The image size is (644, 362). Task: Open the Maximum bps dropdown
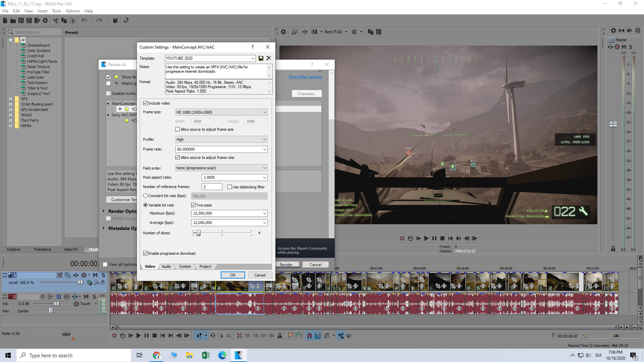pyautogui.click(x=264, y=213)
